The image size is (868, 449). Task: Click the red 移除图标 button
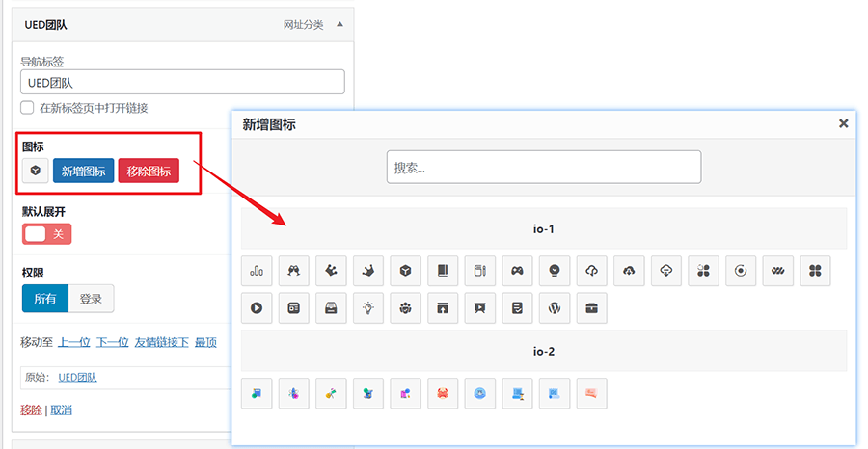pos(149,171)
